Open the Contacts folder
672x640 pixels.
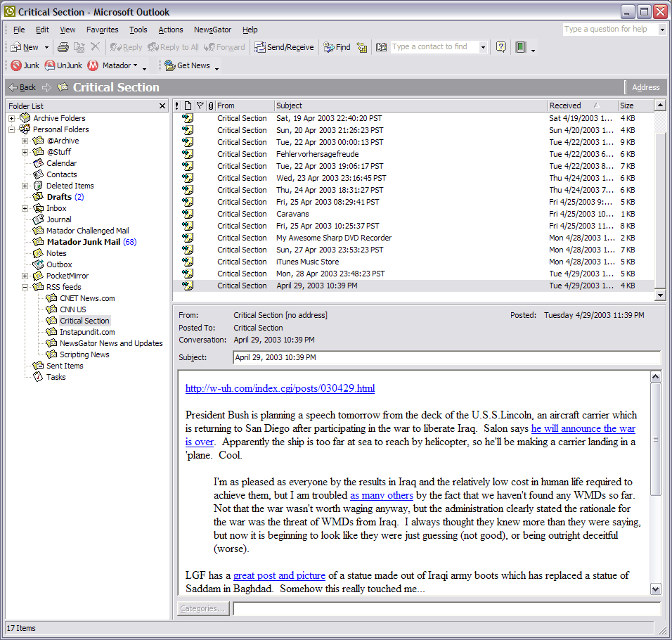tap(61, 174)
